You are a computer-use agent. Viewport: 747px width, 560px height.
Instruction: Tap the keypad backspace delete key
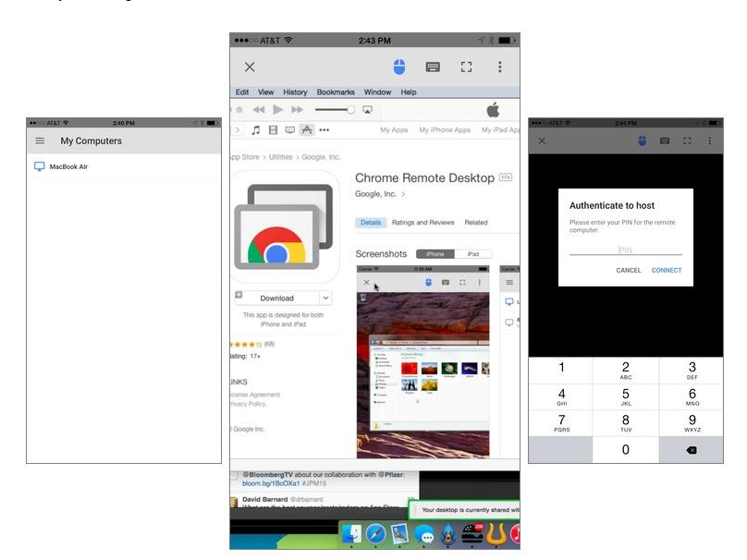(x=692, y=450)
